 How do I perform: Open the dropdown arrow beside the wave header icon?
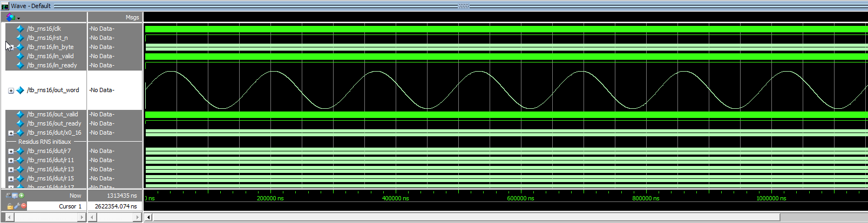[x=19, y=18]
